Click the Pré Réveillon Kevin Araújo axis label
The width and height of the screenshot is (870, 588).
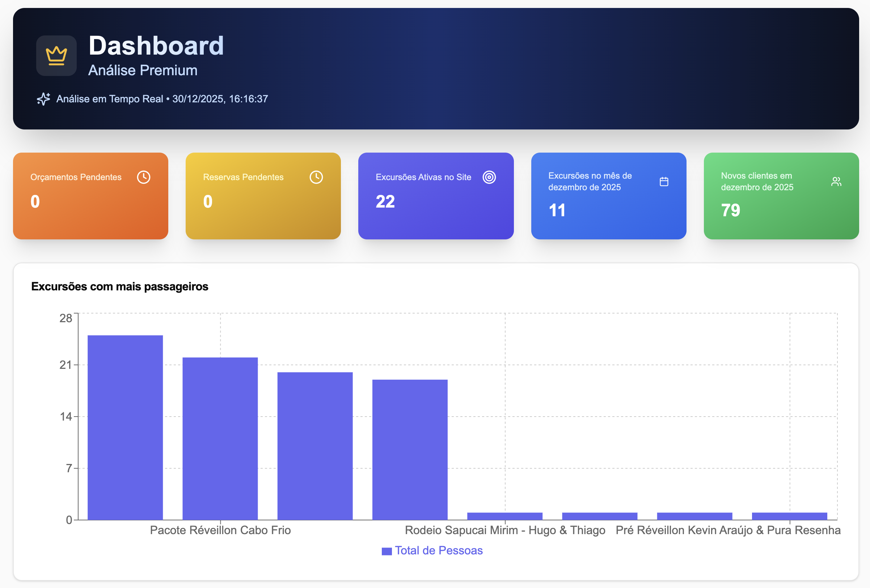[728, 531]
